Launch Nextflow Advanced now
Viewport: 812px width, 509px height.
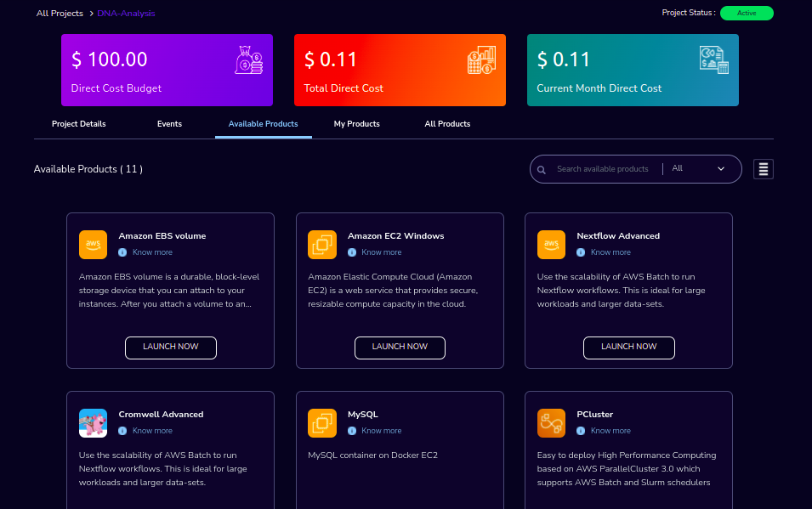click(x=628, y=348)
